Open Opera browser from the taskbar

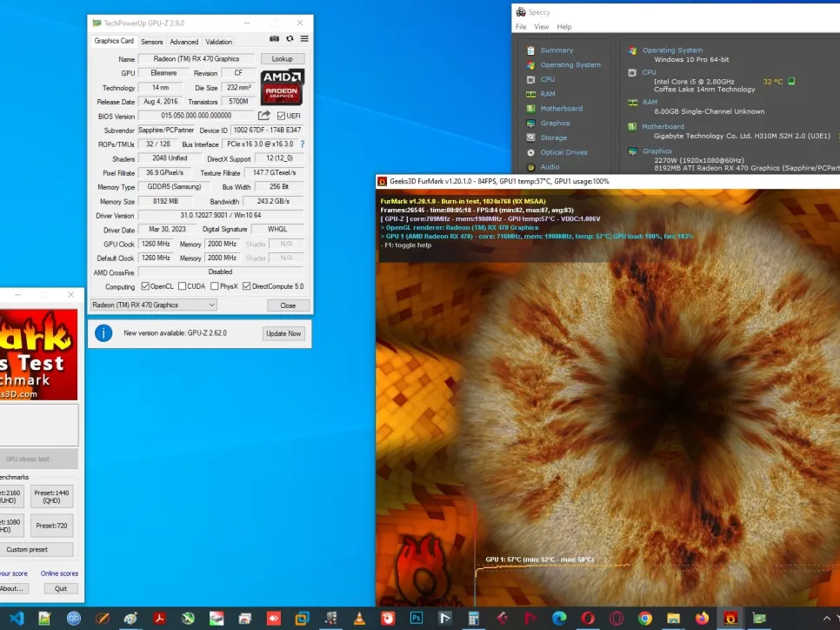(x=588, y=618)
